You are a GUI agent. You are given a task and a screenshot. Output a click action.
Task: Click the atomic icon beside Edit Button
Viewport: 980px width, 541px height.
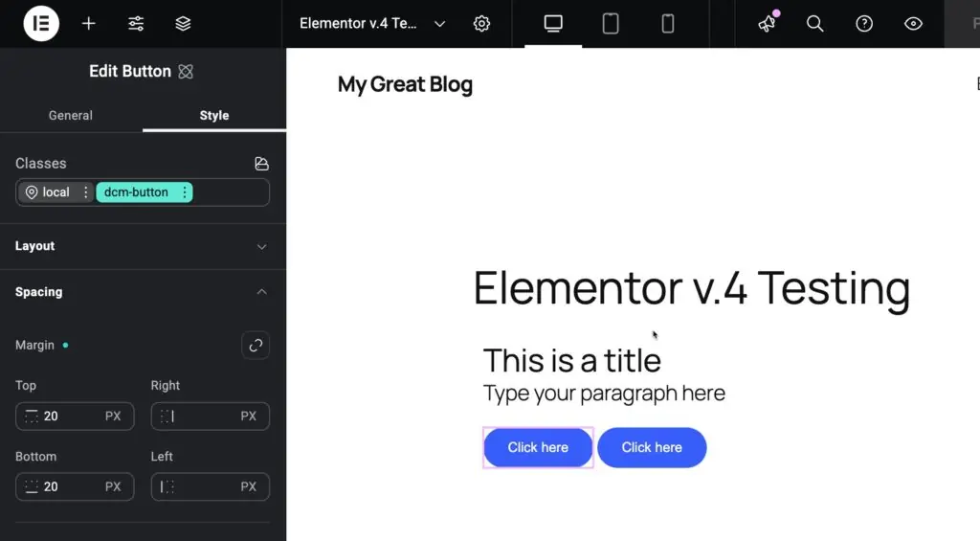[186, 71]
